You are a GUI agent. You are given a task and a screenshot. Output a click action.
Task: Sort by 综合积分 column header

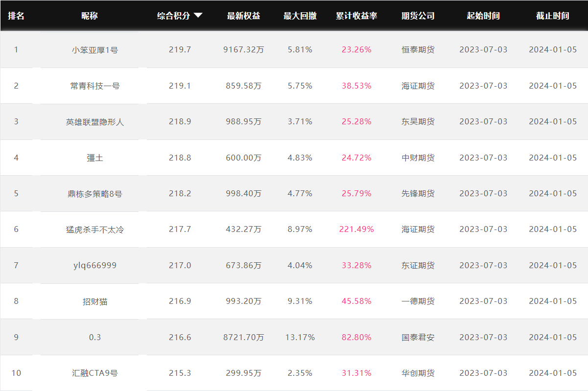click(174, 16)
